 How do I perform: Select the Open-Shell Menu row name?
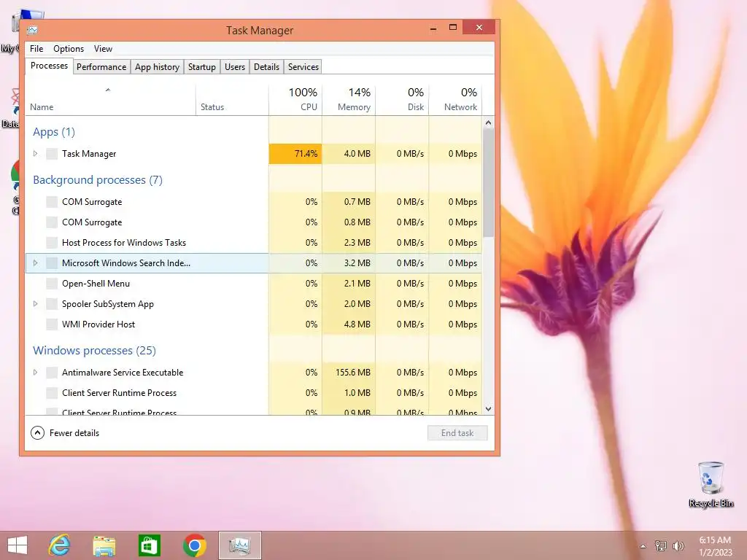pos(96,284)
